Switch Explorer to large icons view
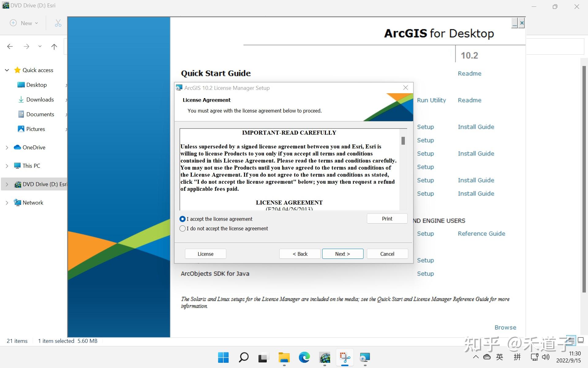This screenshot has width=588, height=368. (581, 340)
